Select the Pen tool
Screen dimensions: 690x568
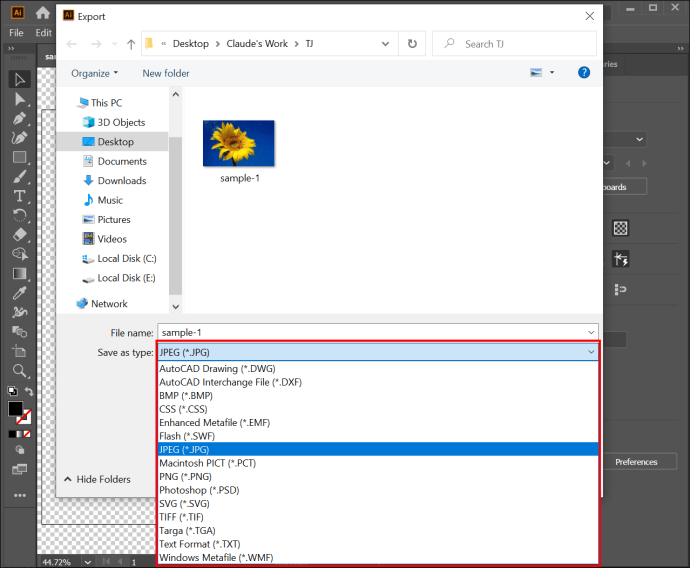[19, 118]
